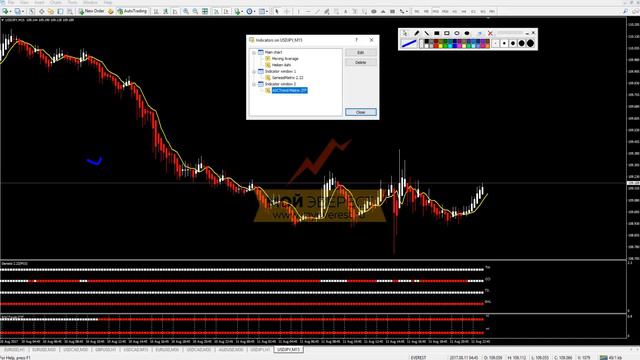Toggle the Data Window icon
The image size is (640, 360).
pyautogui.click(x=42, y=11)
